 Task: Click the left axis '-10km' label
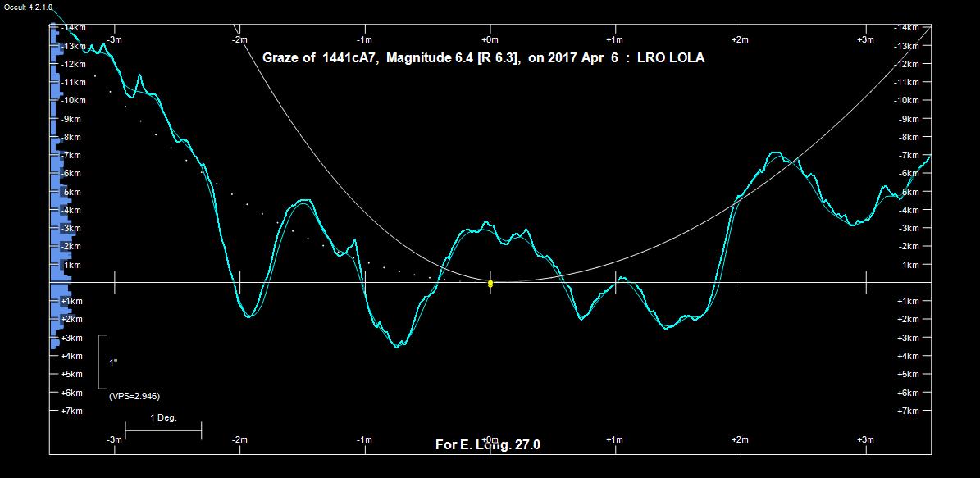pyautogui.click(x=73, y=100)
